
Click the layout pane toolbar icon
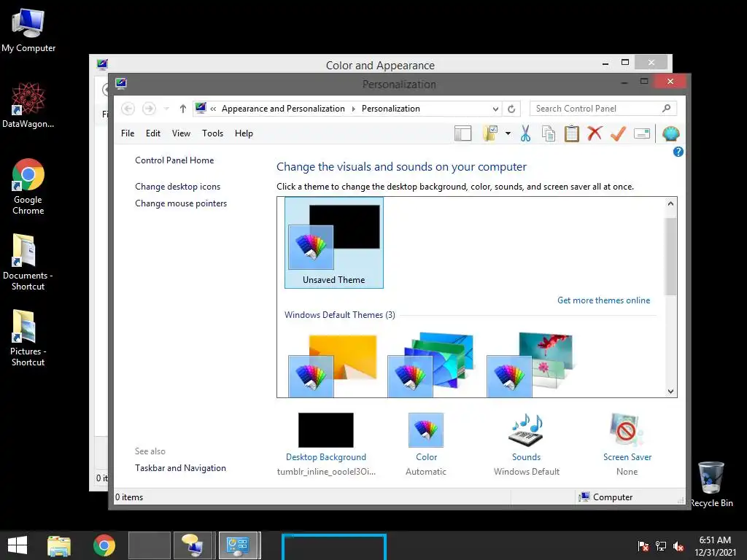pyautogui.click(x=462, y=134)
